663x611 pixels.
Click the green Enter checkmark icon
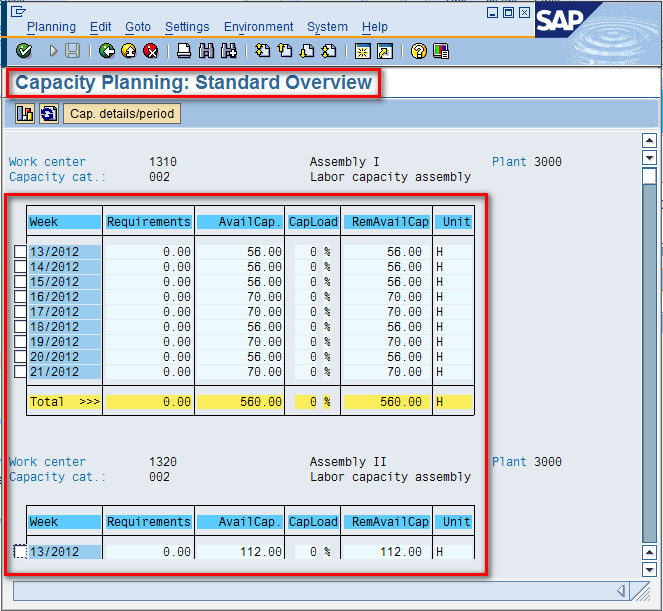[x=24, y=51]
